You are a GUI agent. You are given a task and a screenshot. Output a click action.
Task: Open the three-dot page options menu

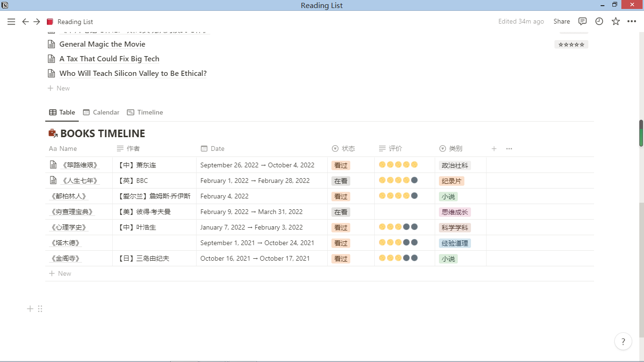point(632,22)
